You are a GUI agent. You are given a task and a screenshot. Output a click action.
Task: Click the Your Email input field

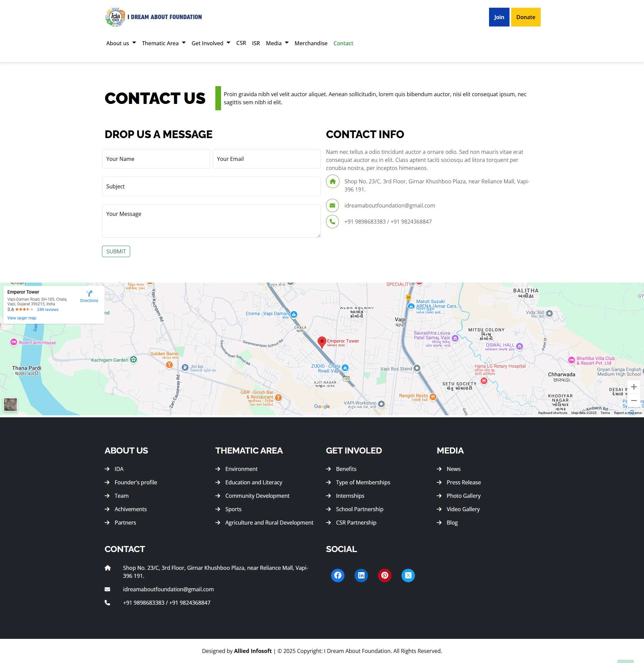(x=266, y=159)
